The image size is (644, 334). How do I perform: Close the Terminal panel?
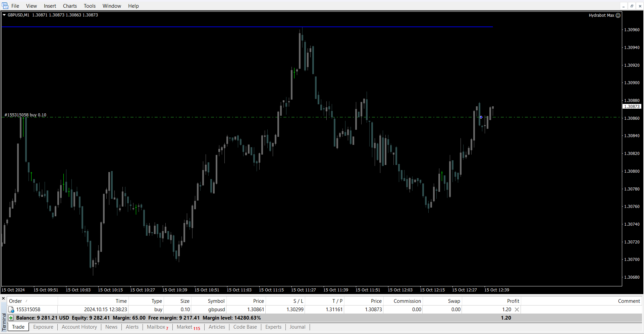pyautogui.click(x=3, y=298)
